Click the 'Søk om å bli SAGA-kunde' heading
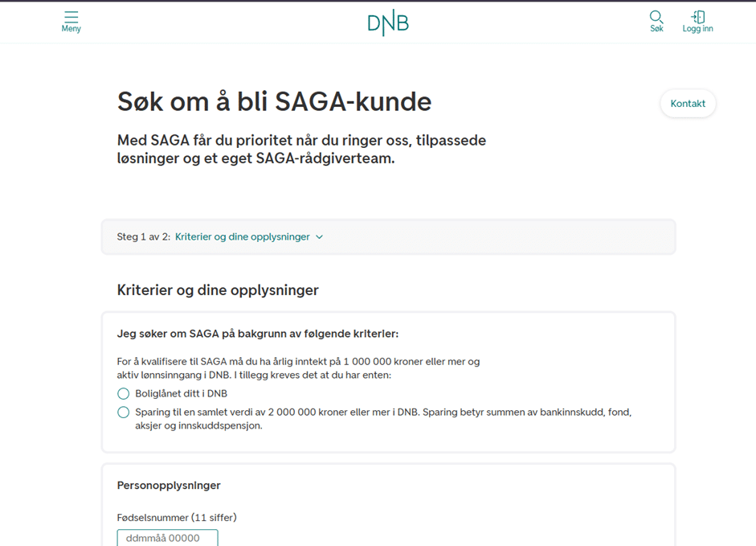The image size is (756, 546). coord(274,102)
